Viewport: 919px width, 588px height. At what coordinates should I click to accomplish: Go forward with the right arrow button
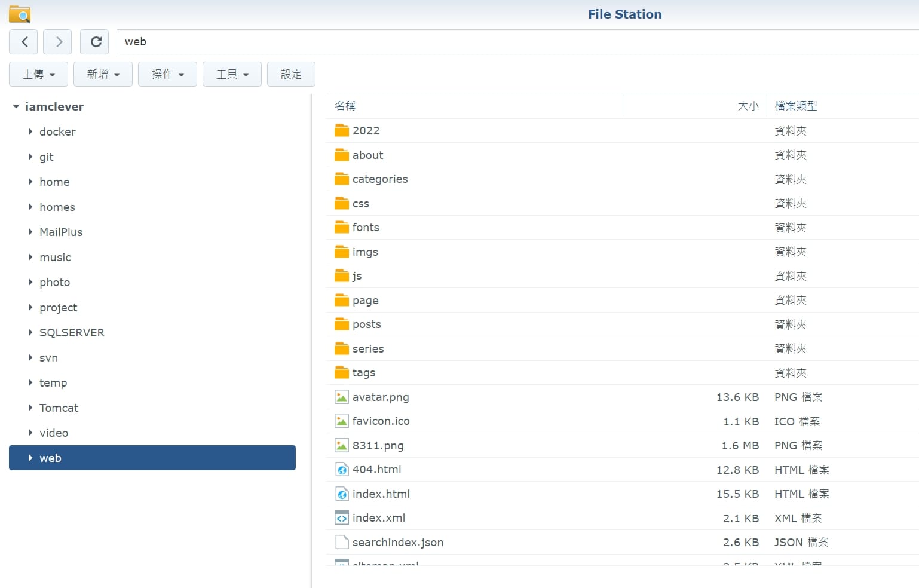tap(58, 42)
